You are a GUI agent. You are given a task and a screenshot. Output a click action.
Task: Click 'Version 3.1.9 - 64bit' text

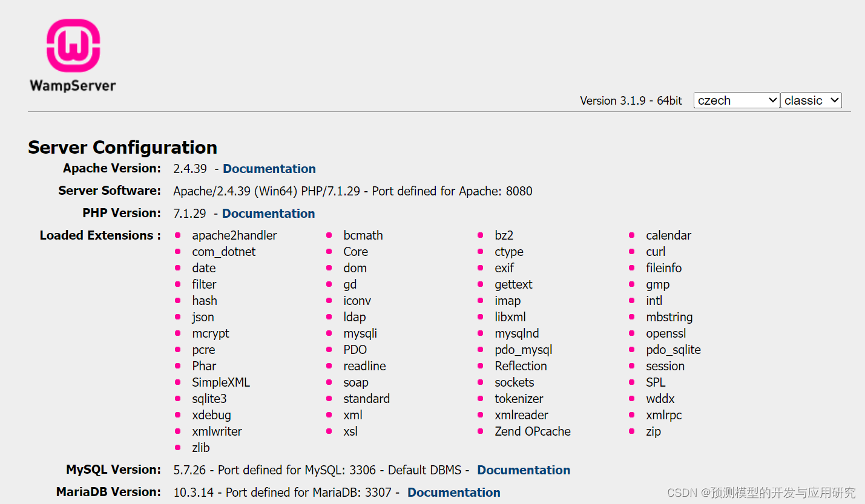pyautogui.click(x=631, y=101)
